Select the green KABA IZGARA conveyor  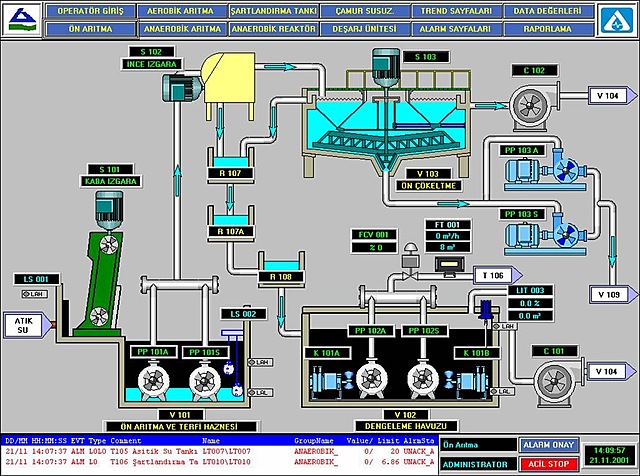100,284
